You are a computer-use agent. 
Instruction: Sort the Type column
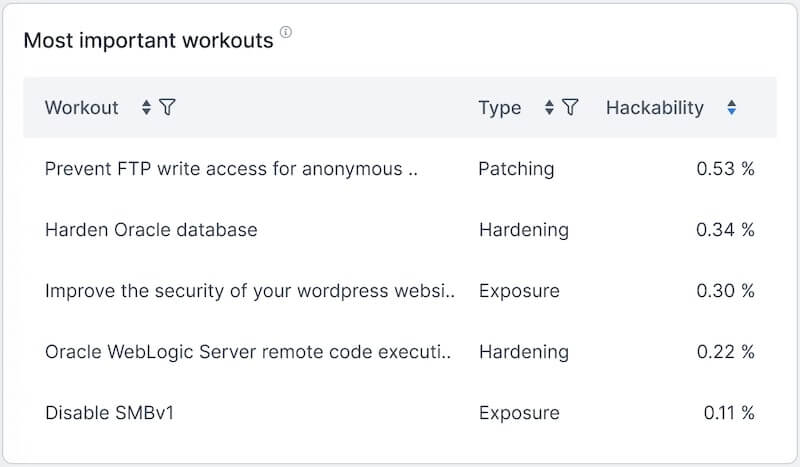pyautogui.click(x=549, y=108)
